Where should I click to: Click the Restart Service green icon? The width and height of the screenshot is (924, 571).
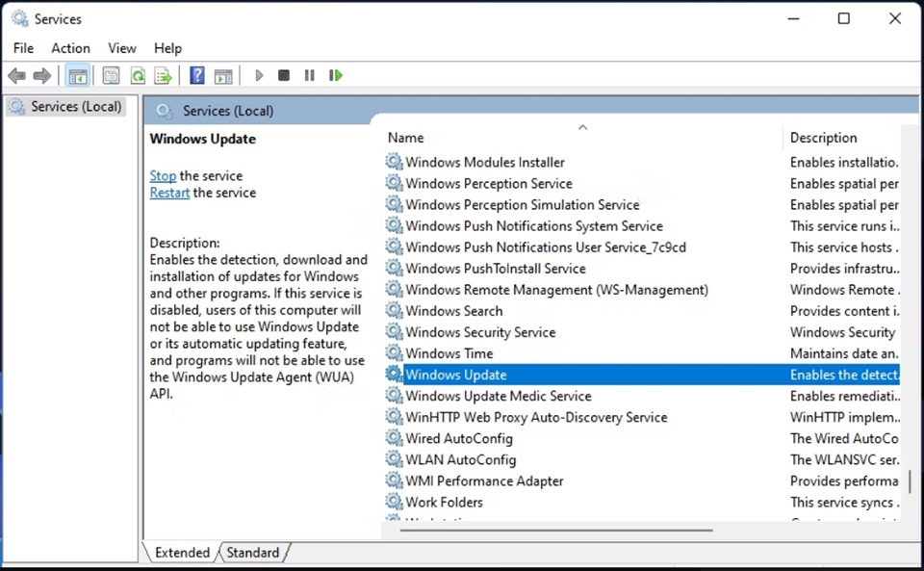[336, 75]
